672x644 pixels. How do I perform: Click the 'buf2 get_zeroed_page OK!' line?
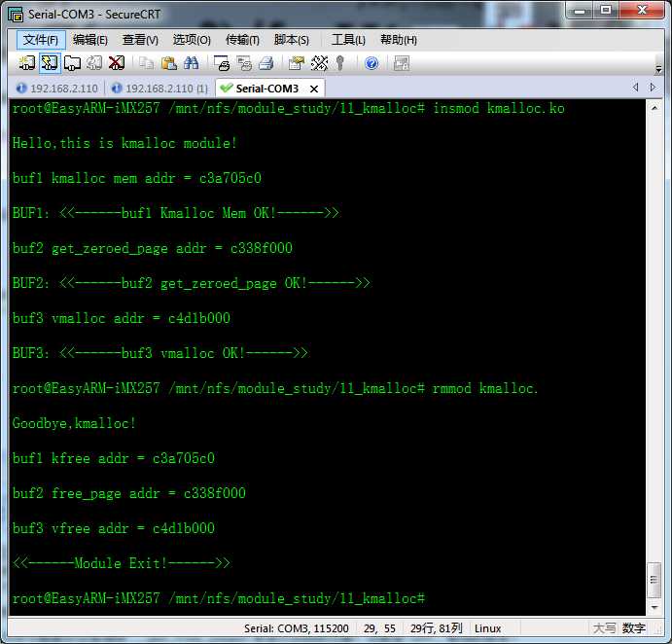tap(192, 283)
